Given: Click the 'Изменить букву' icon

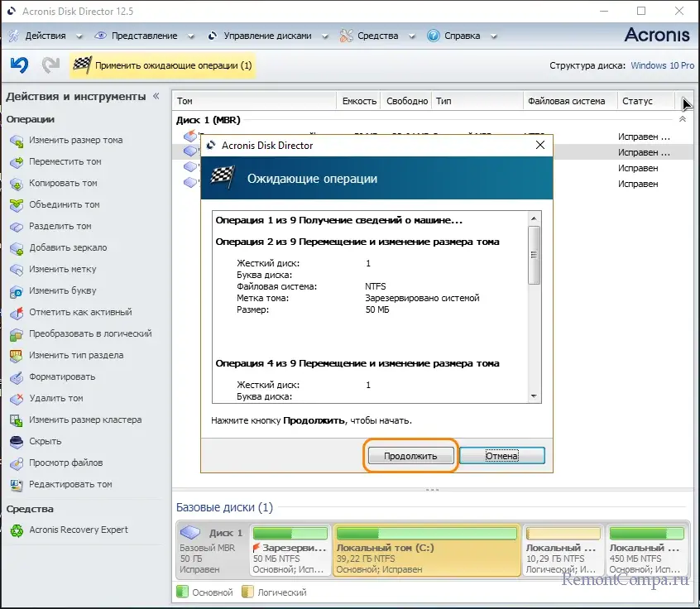Looking at the screenshot, I should (x=17, y=291).
